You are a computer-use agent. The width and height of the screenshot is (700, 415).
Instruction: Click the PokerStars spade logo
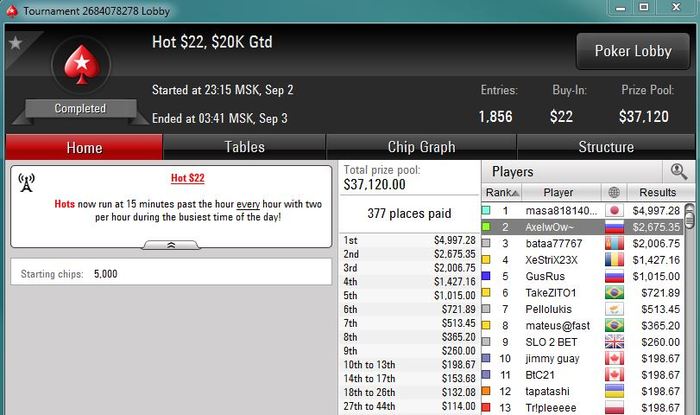(x=81, y=64)
